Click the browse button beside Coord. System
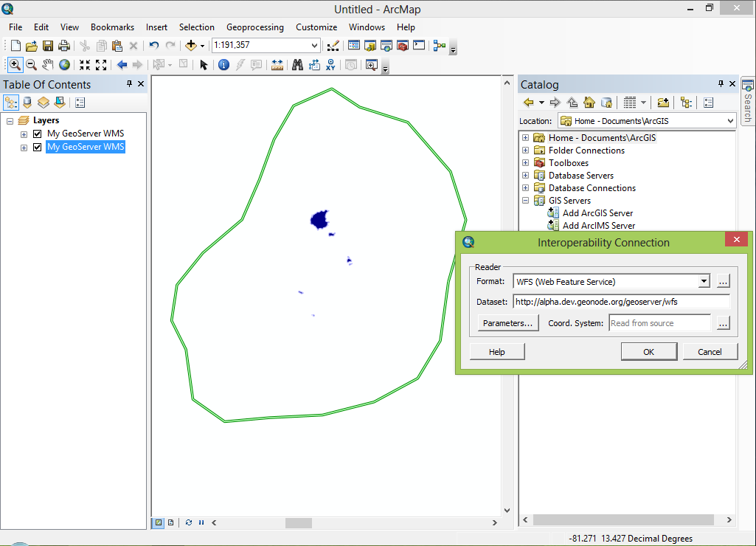 click(x=724, y=323)
